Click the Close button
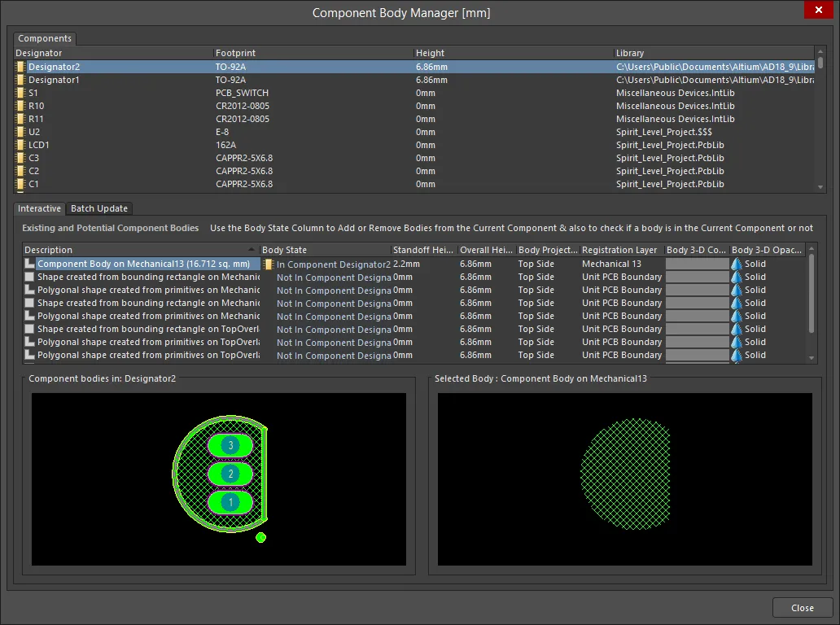The width and height of the screenshot is (840, 625). [802, 608]
